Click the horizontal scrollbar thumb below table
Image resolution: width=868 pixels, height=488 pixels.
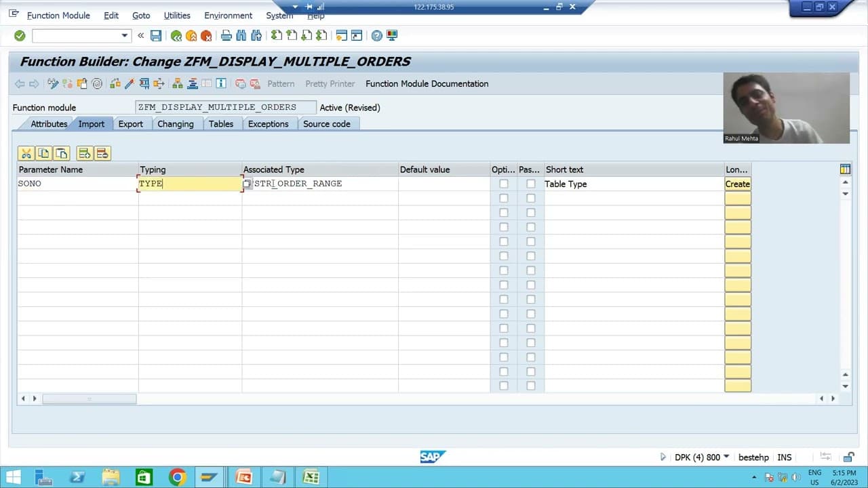coord(89,399)
